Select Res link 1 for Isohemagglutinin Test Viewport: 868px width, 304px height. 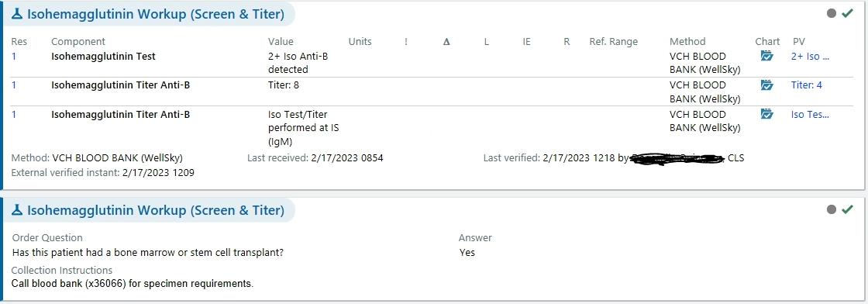(x=14, y=56)
